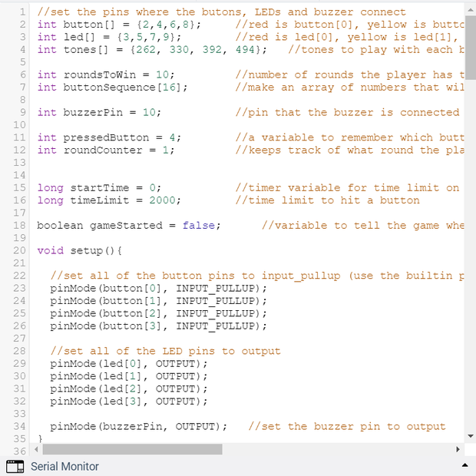Click the horizontal scrollbar right arrow
This screenshot has height=476, width=476.
click(458, 449)
